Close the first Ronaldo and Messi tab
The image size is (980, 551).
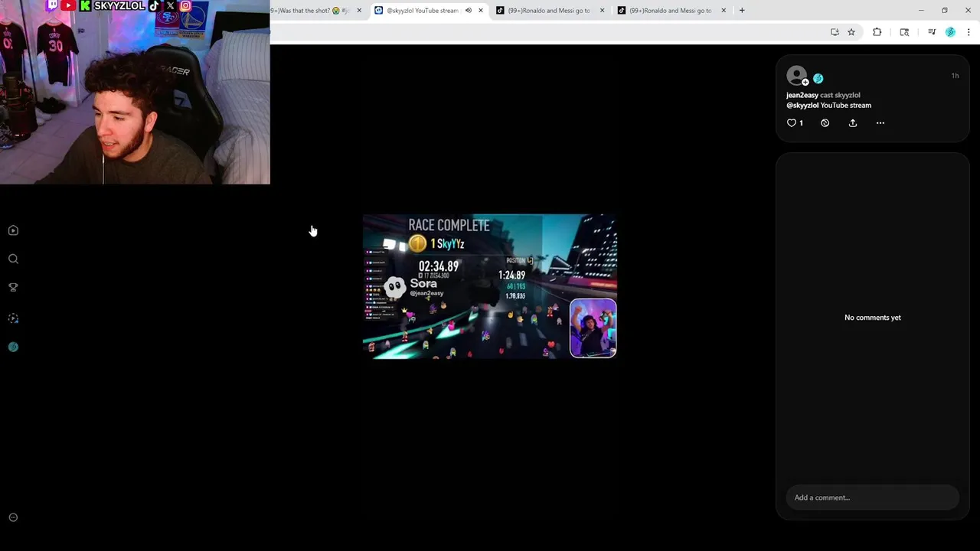(x=602, y=11)
